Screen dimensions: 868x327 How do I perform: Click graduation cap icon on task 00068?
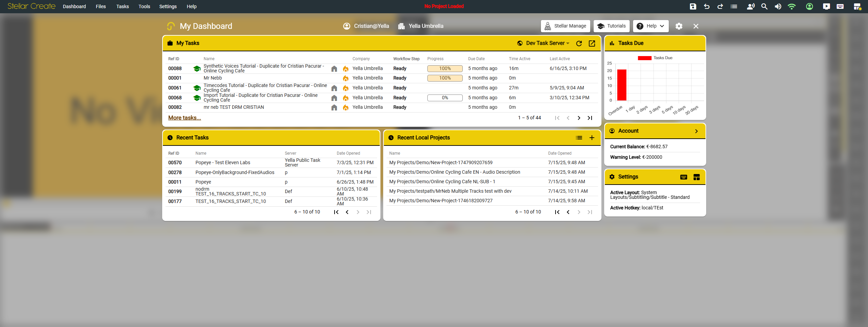[x=197, y=98]
